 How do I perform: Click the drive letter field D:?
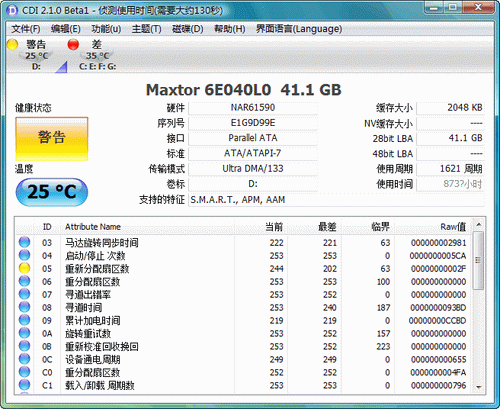pos(253,184)
